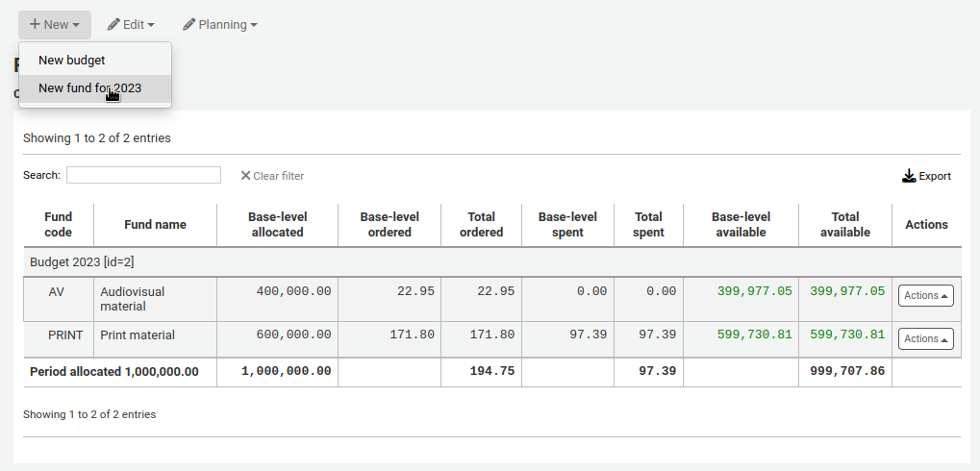Select New budget from the menu
This screenshot has height=471, width=980.
[72, 60]
